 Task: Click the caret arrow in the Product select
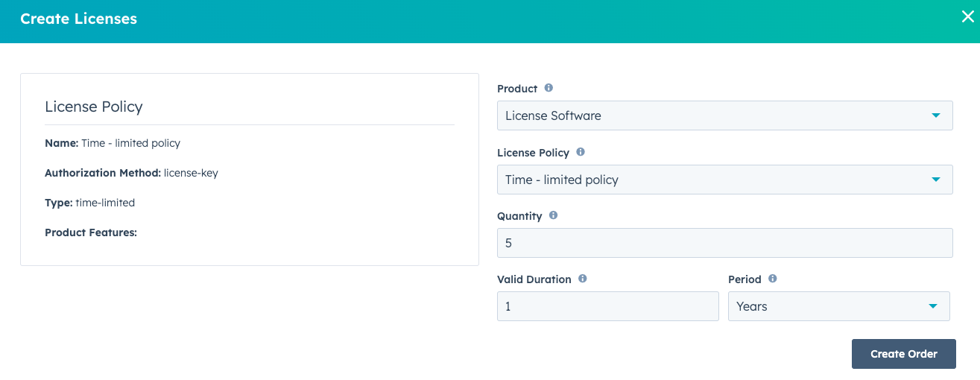point(935,115)
